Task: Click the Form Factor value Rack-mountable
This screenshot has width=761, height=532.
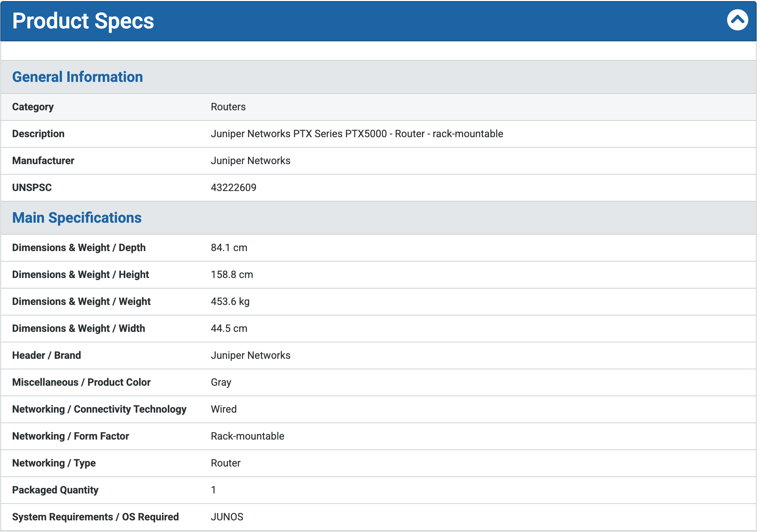Action: pos(247,436)
